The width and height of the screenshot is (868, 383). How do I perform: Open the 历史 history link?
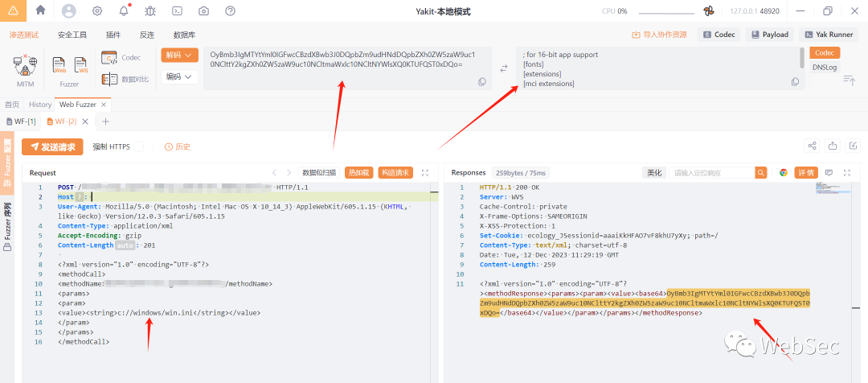tap(178, 147)
